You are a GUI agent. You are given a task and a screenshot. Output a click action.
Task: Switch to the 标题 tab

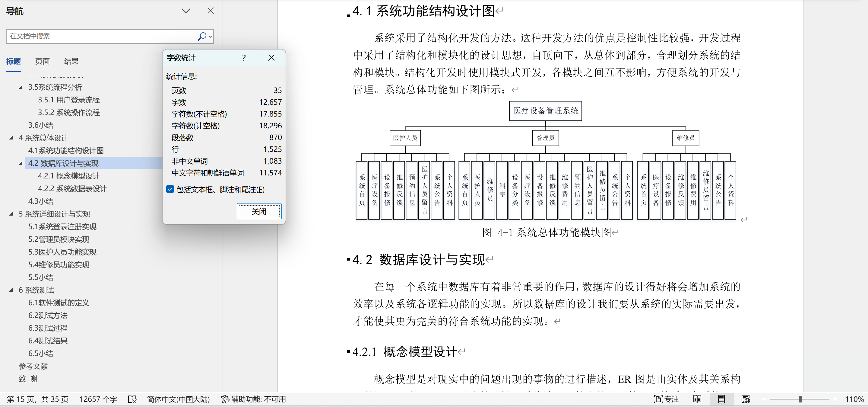pos(14,61)
